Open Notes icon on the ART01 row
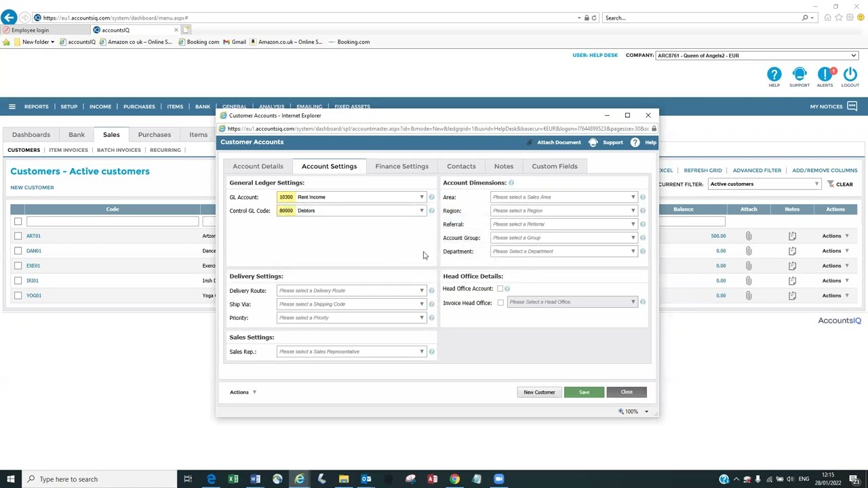 coord(792,235)
